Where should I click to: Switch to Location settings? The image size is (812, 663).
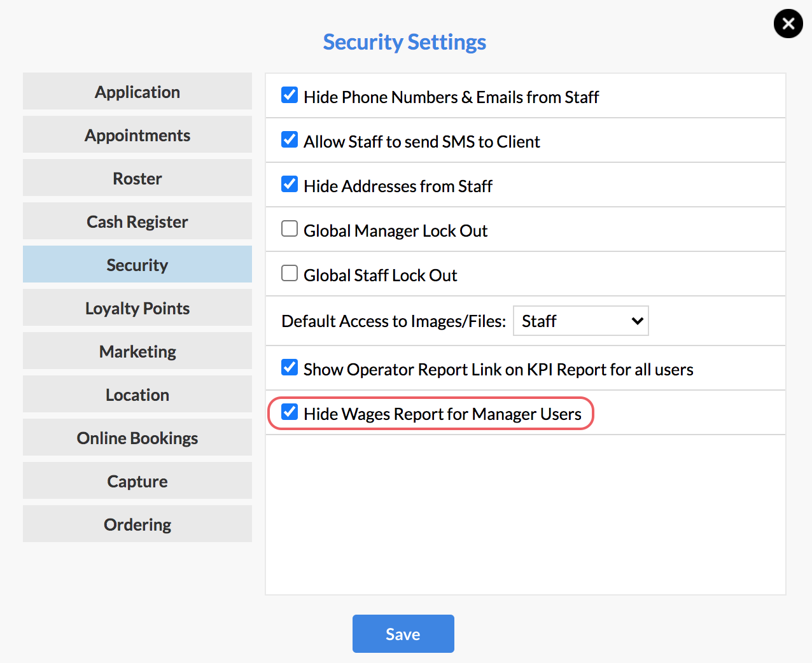point(137,394)
